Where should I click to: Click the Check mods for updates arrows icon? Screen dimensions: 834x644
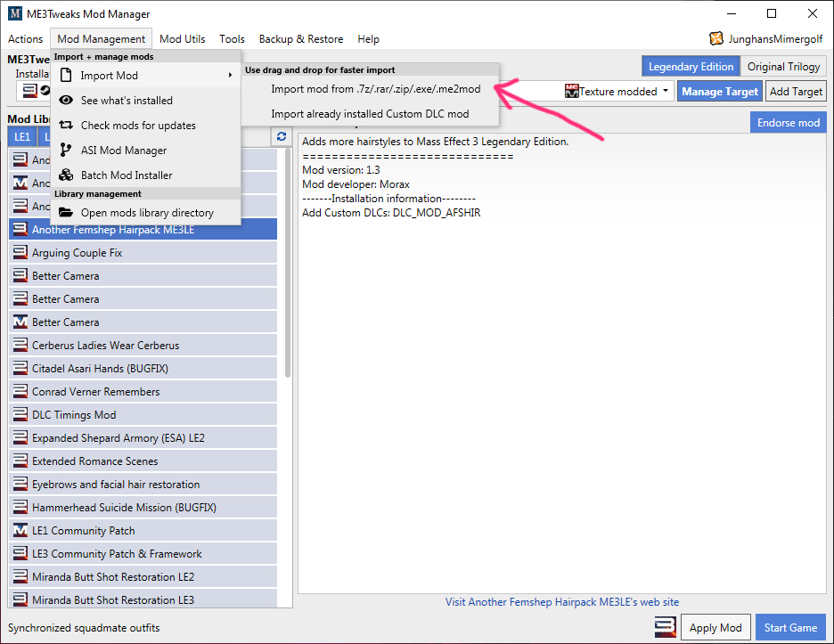[x=66, y=125]
